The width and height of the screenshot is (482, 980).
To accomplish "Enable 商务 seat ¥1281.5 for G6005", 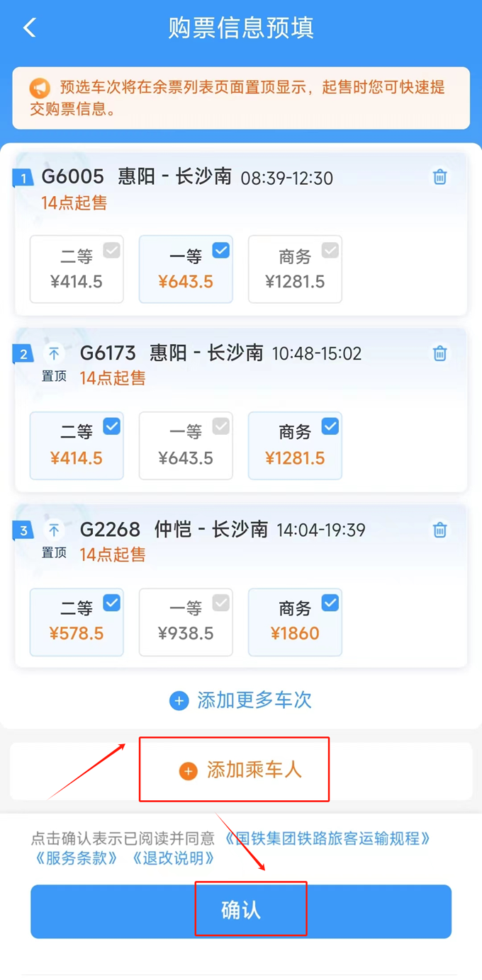I will point(295,269).
